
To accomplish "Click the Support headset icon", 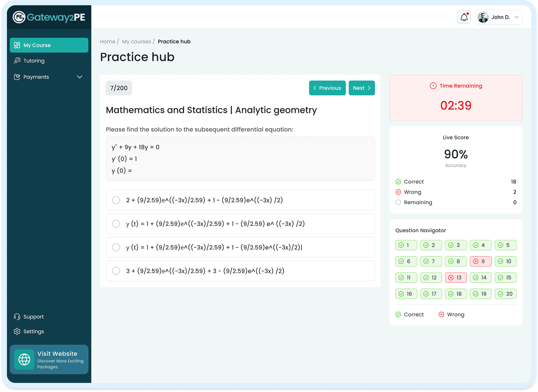I will 16,316.
